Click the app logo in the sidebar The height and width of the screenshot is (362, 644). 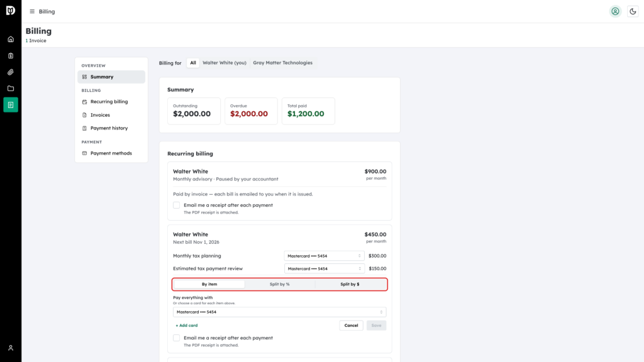coord(11,10)
